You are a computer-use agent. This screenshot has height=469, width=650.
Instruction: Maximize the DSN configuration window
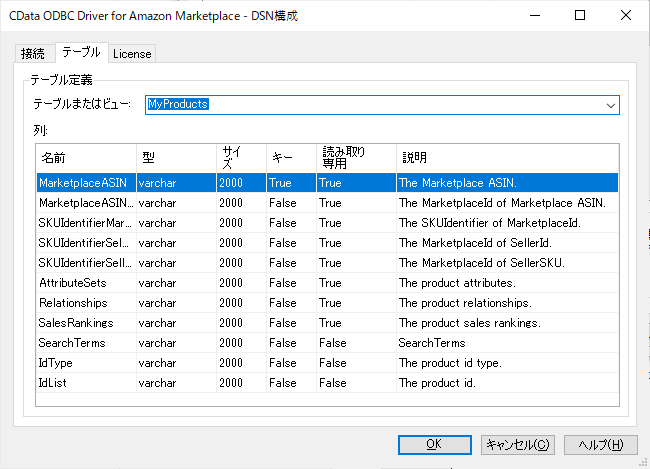coord(580,16)
